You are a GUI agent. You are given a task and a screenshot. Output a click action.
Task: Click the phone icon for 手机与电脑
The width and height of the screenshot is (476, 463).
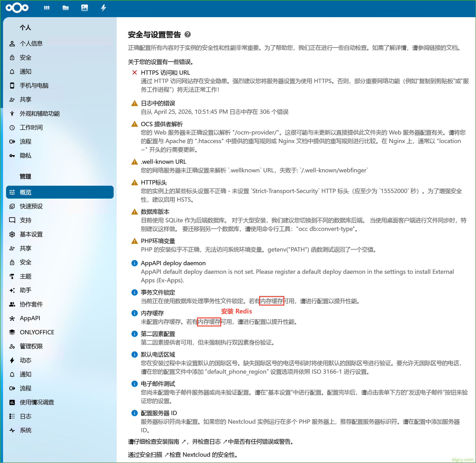click(12, 86)
